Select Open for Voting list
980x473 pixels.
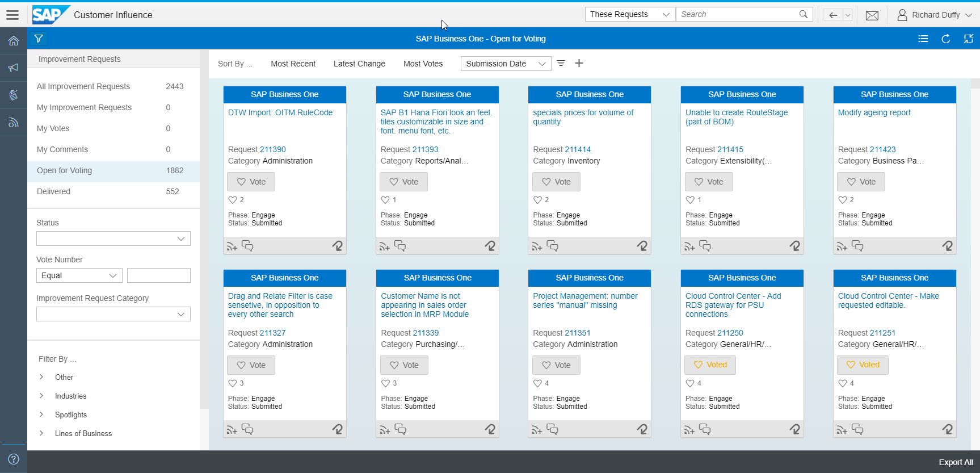tap(113, 170)
